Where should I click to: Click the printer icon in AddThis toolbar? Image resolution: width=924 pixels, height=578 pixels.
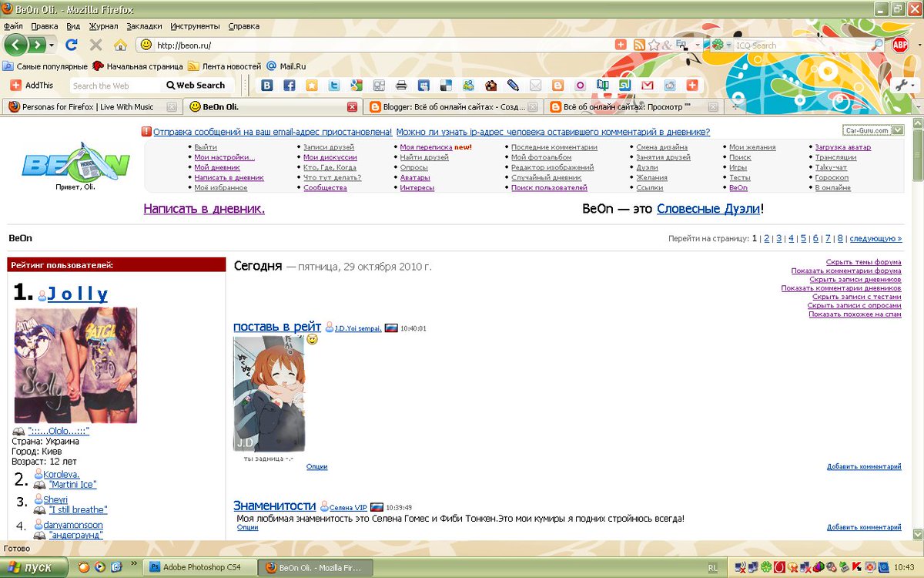(401, 86)
